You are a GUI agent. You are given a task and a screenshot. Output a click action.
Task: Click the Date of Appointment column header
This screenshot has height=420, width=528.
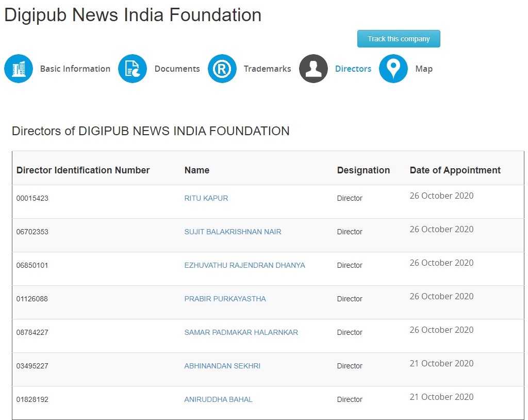(x=455, y=170)
